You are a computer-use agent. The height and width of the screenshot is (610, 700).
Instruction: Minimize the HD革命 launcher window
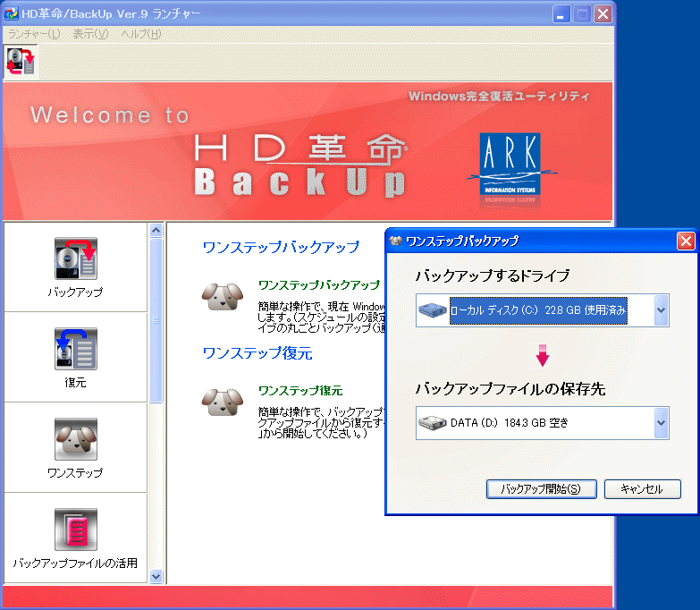pos(561,13)
